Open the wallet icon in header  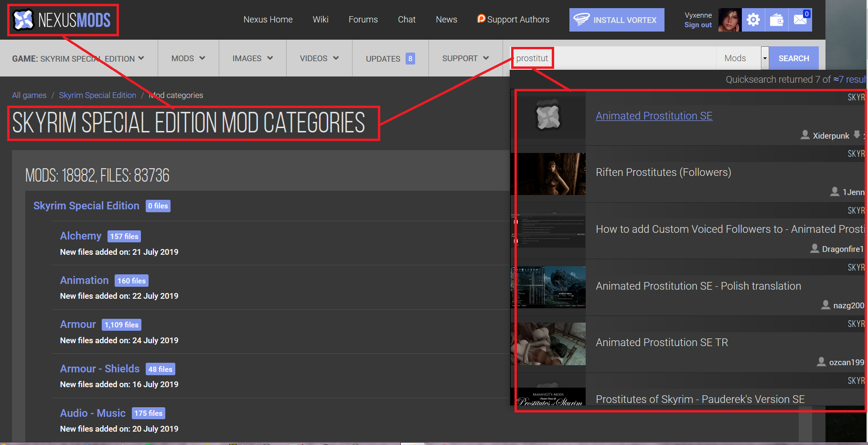coord(777,20)
